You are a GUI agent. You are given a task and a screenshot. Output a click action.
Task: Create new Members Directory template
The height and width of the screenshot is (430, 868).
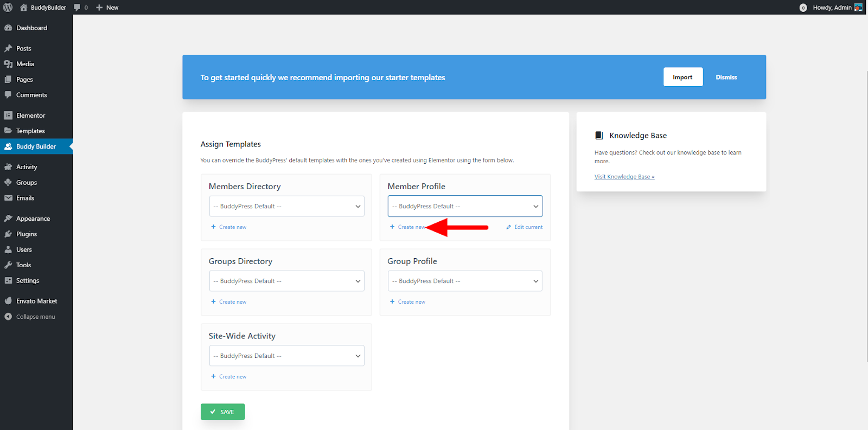[229, 227]
